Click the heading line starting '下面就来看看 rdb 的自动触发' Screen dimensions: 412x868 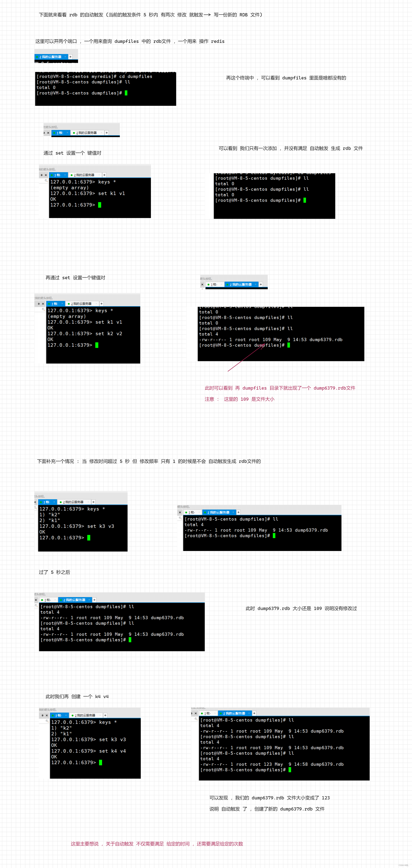150,14
